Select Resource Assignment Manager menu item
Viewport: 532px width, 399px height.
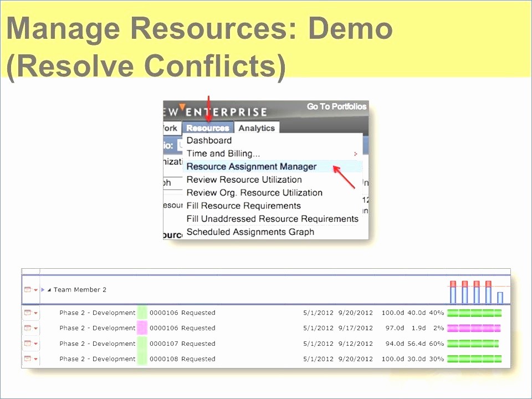[x=252, y=167]
